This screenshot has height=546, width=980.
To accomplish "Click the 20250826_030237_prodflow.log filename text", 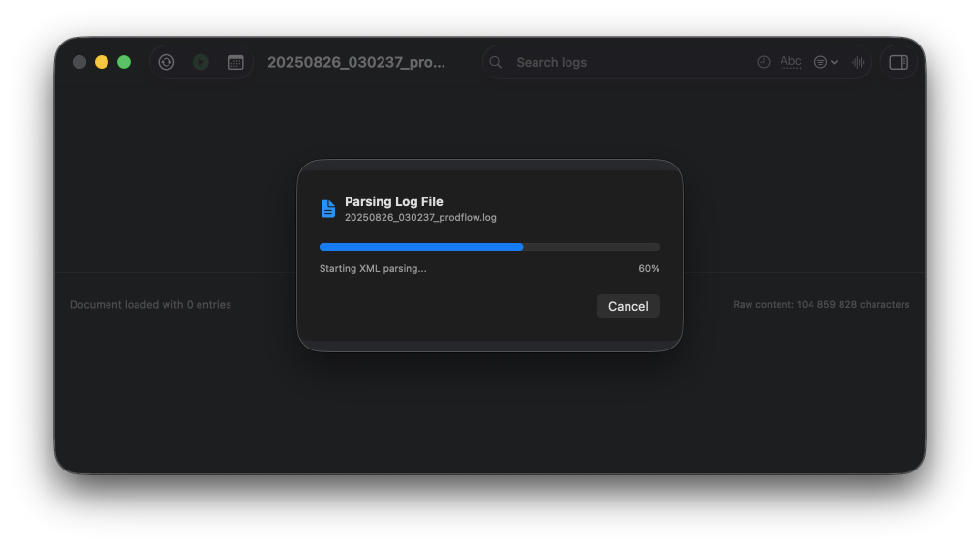I will [x=420, y=218].
